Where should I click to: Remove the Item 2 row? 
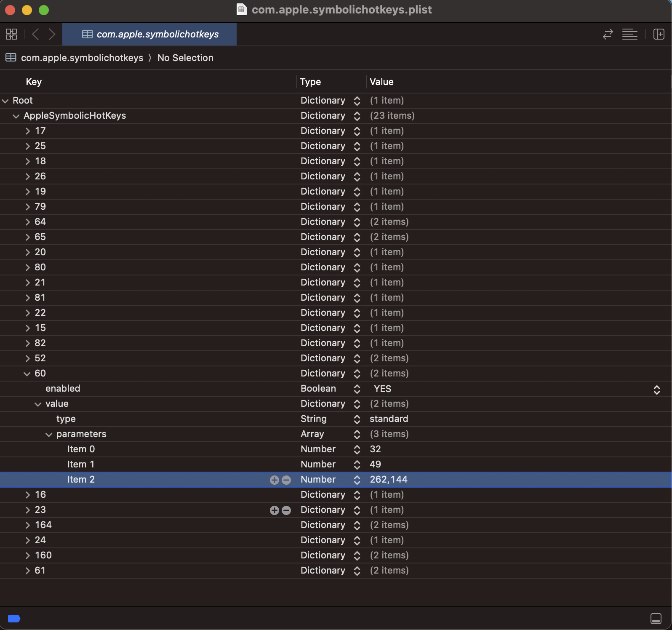[x=286, y=480]
